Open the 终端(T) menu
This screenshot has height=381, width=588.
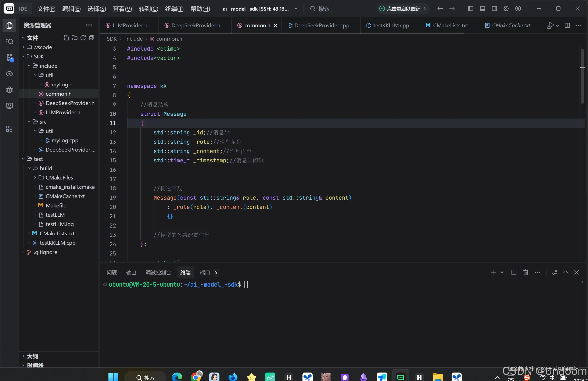click(174, 9)
